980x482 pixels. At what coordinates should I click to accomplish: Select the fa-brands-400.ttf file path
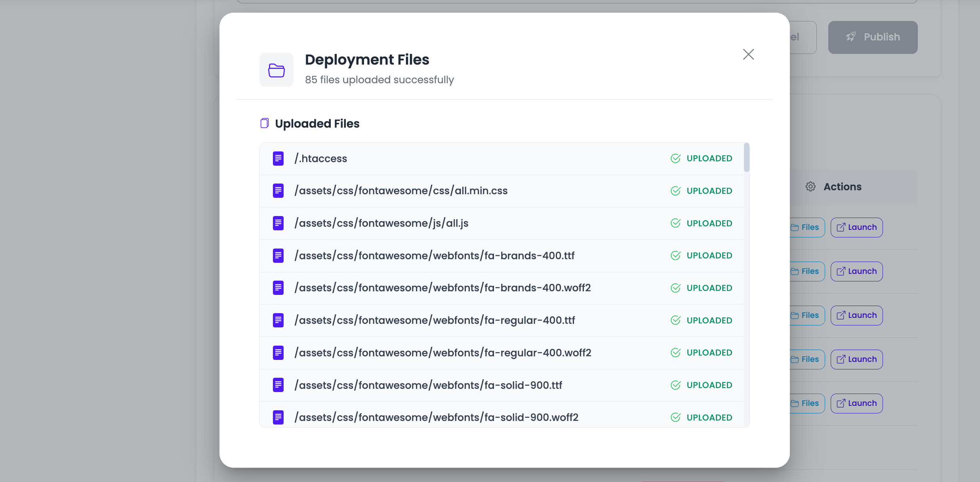(x=435, y=256)
